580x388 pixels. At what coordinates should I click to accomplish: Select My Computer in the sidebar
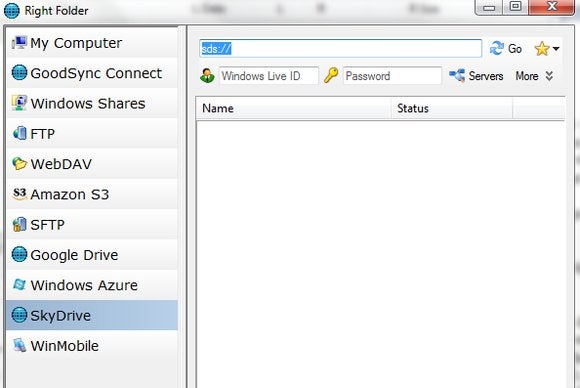coord(92,43)
